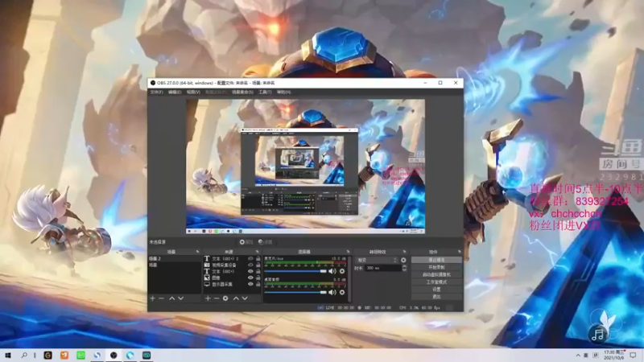Image resolution: width=644 pixels, height=362 pixels.
Task: Hide the 图像 source via its eye icon
Action: coord(250,278)
